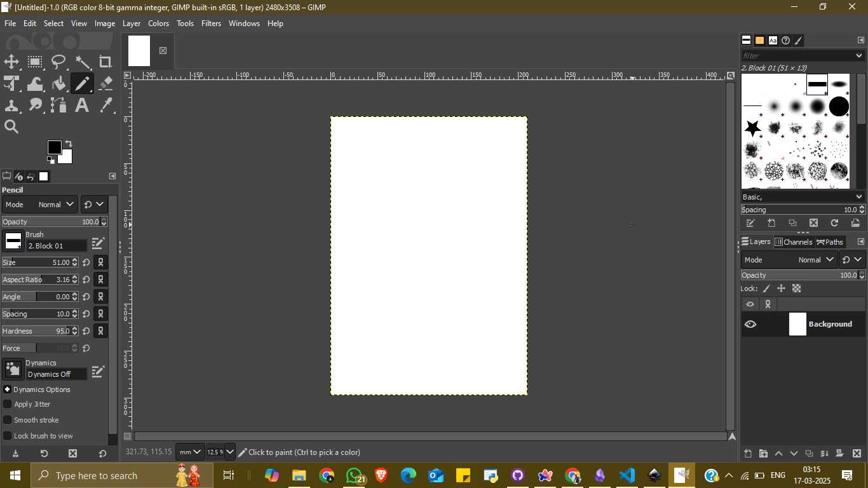
Task: Select the Untitled image thumbnail tab
Action: click(x=139, y=51)
